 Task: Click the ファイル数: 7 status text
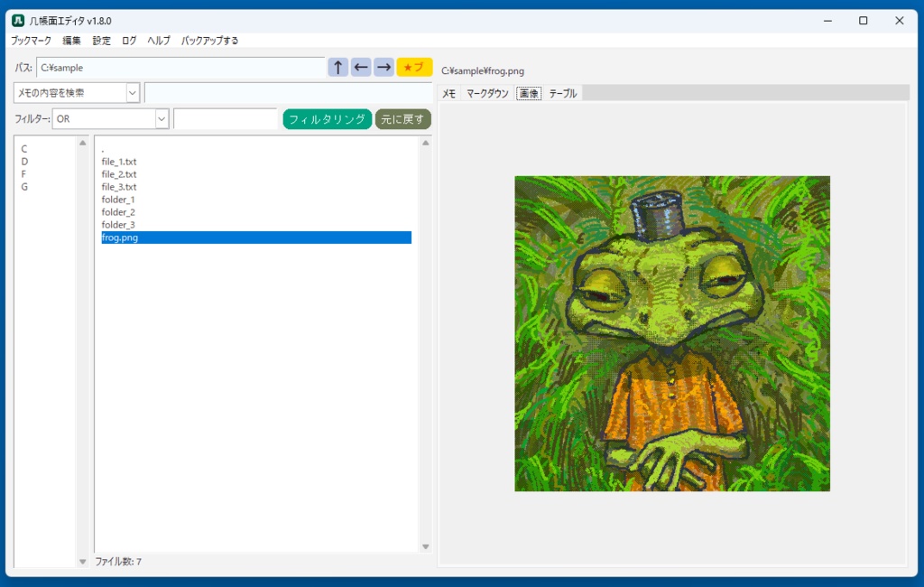(x=118, y=562)
